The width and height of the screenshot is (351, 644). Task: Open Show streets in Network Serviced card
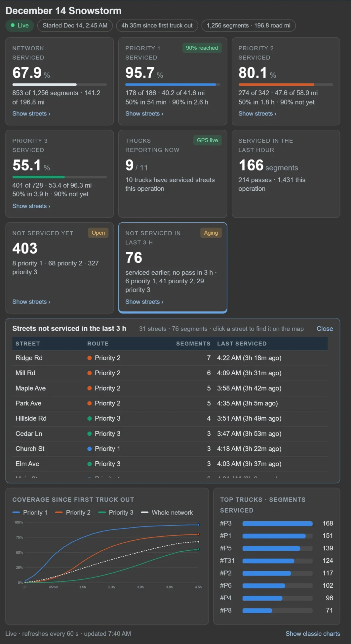click(31, 114)
